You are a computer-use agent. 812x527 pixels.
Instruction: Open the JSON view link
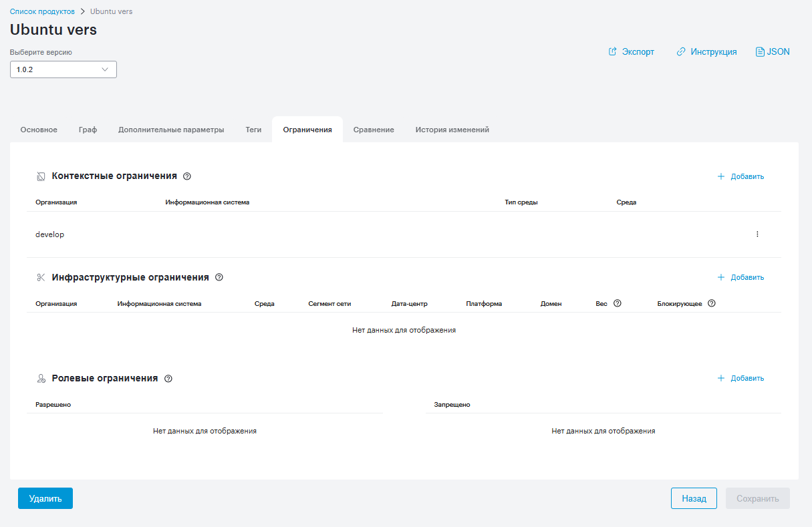pos(773,51)
